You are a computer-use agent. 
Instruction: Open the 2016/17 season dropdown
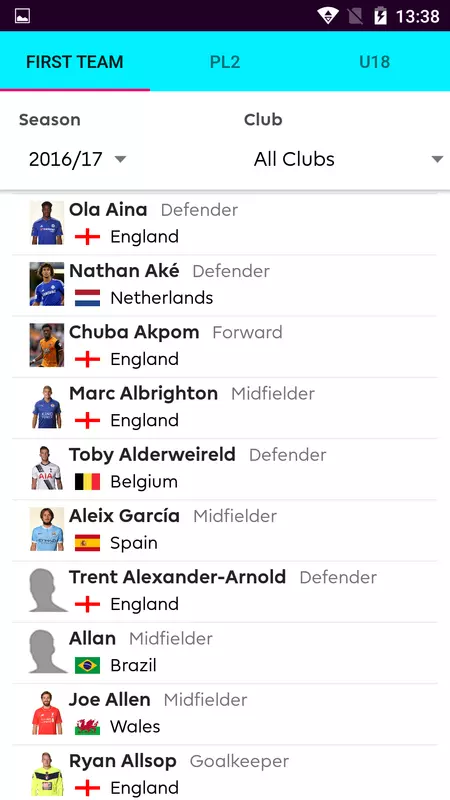(x=78, y=159)
